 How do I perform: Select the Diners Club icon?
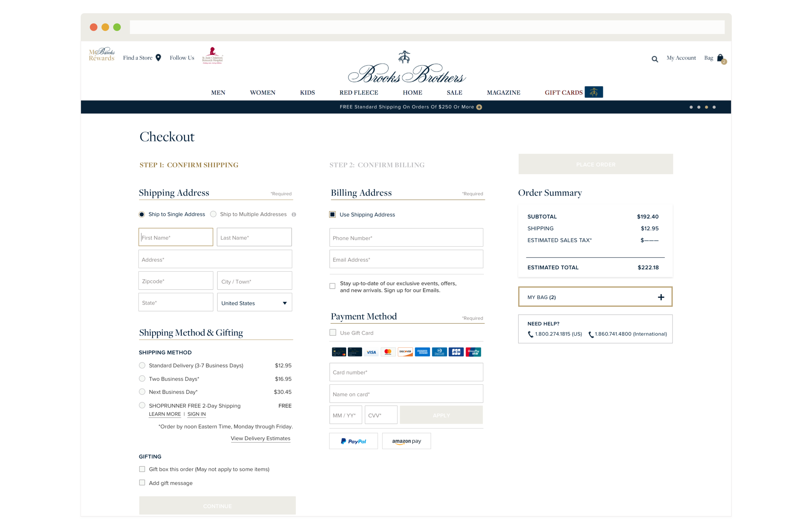coord(439,352)
